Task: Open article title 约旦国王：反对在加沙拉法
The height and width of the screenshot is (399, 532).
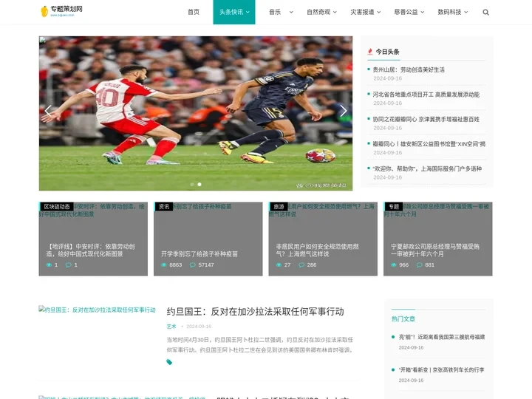Action: pos(255,312)
